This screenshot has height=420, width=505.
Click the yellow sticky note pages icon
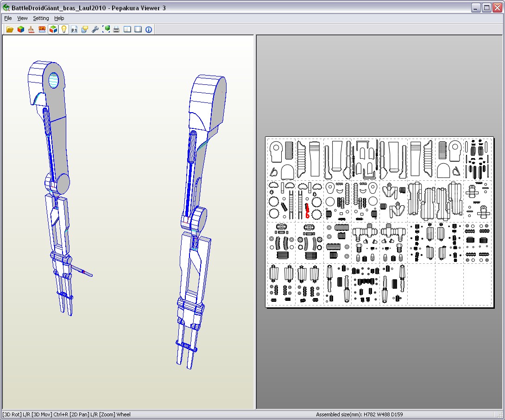pyautogui.click(x=85, y=29)
